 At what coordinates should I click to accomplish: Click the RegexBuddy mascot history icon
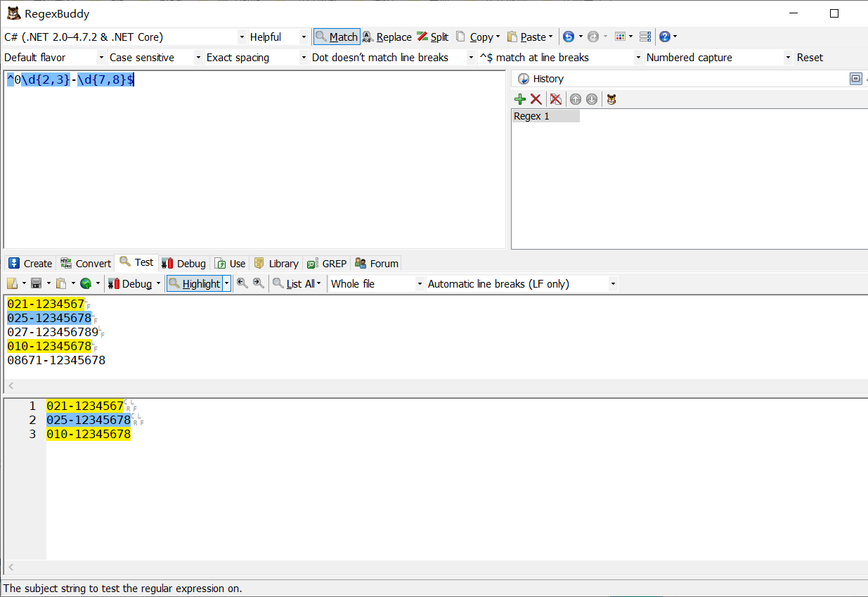point(611,99)
